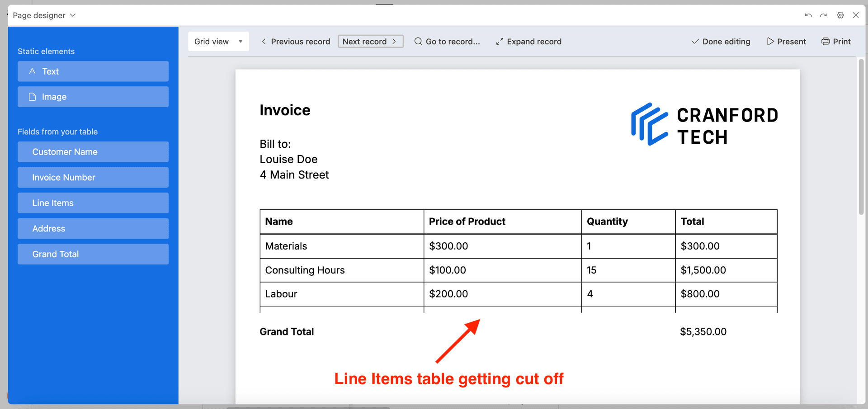Add the Invoice Number field
Viewport: 868px width, 409px height.
[x=93, y=177]
